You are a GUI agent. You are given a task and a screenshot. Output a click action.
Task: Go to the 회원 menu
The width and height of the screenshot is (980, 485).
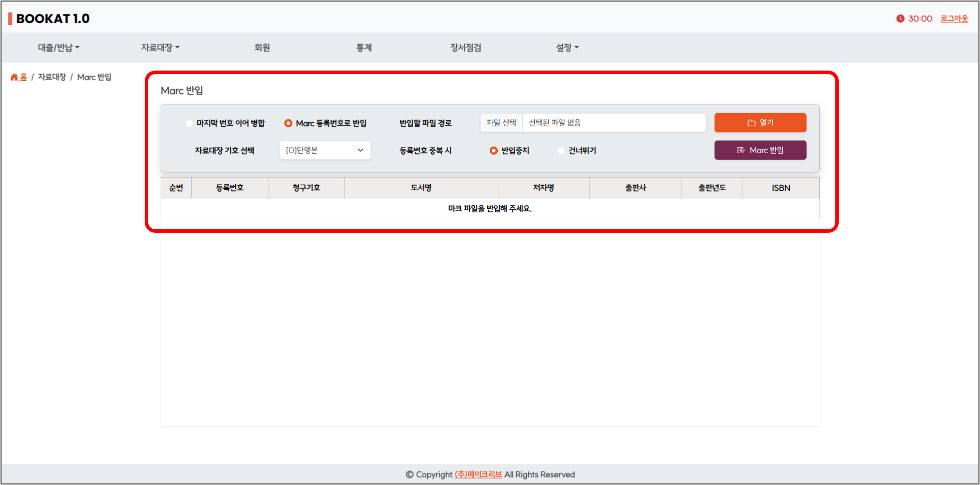(x=262, y=48)
